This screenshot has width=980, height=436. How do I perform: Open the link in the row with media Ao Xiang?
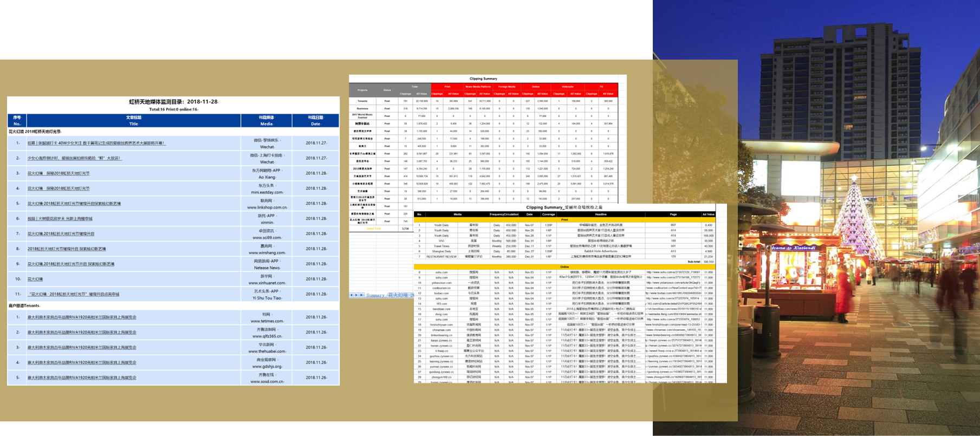[x=59, y=173]
